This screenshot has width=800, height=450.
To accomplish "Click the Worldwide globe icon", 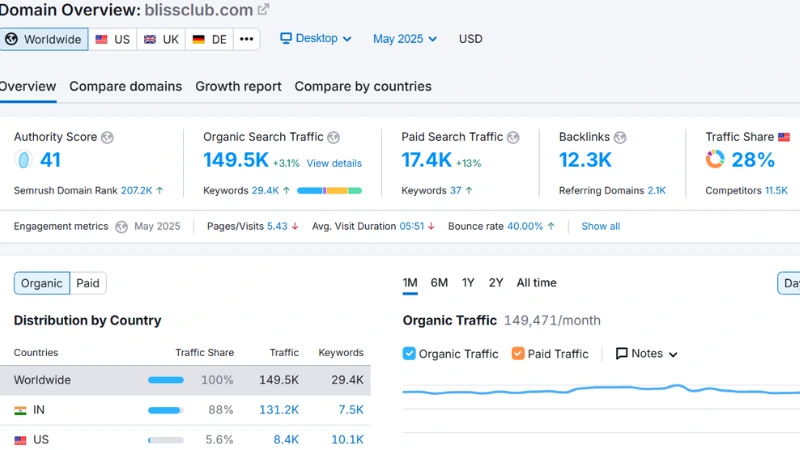I will [11, 39].
